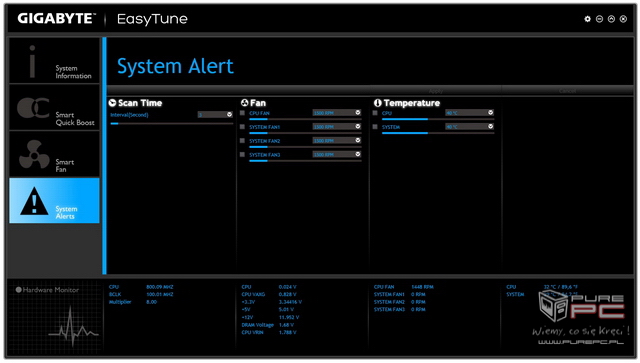Enable the SYSTEM FAN3 alert checkbox
The width and height of the screenshot is (640, 363).
click(x=242, y=154)
